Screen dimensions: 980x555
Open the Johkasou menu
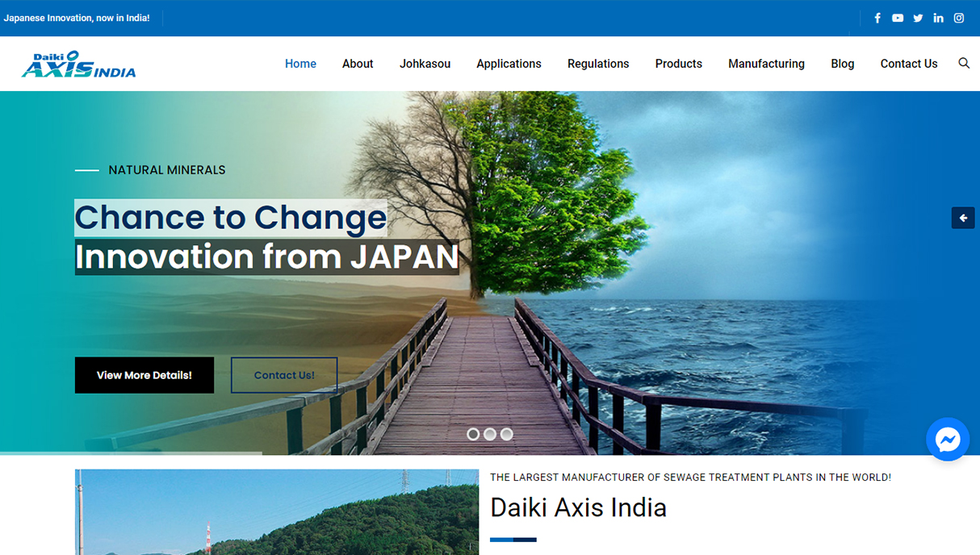coord(425,64)
